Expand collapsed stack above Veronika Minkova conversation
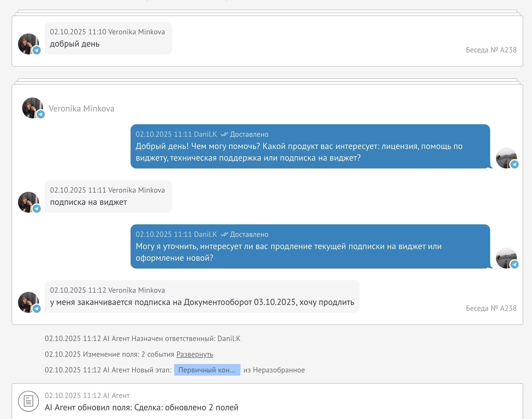 coord(267,81)
